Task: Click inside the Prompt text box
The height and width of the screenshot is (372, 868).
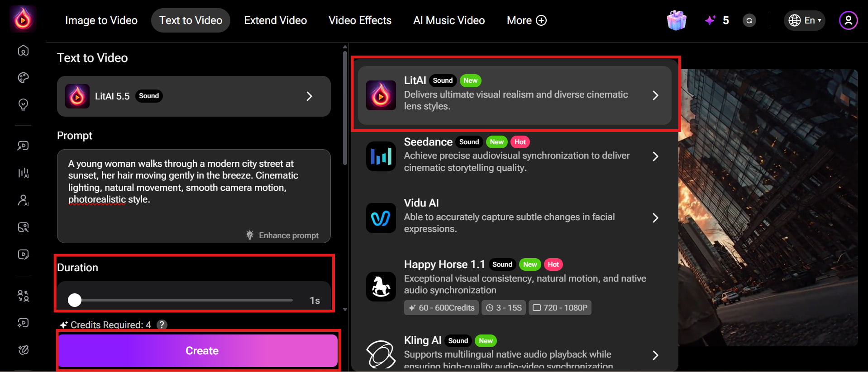Action: tap(194, 196)
